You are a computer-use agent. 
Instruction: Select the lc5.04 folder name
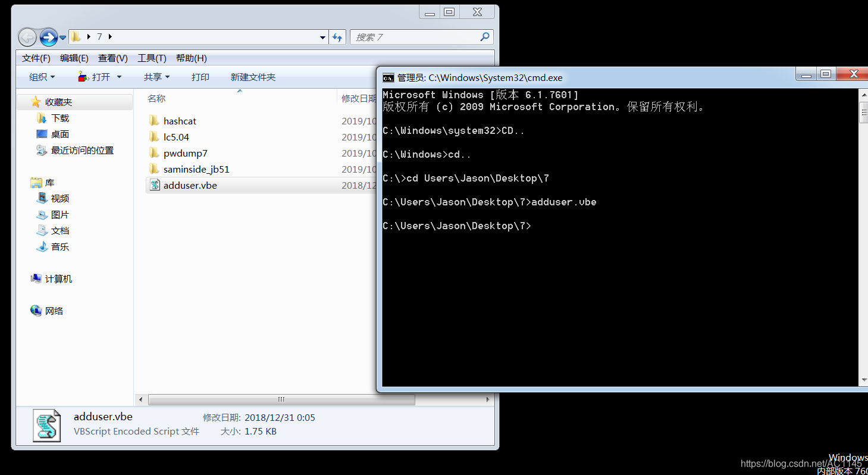click(176, 137)
